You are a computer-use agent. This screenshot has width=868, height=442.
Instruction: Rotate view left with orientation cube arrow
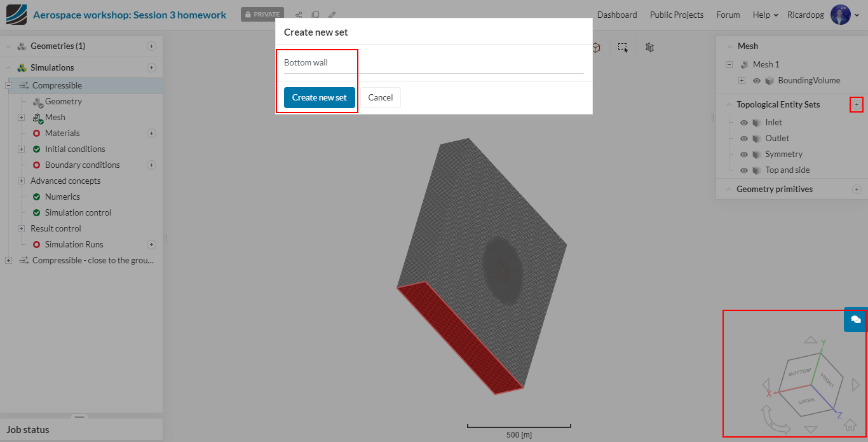coord(766,385)
